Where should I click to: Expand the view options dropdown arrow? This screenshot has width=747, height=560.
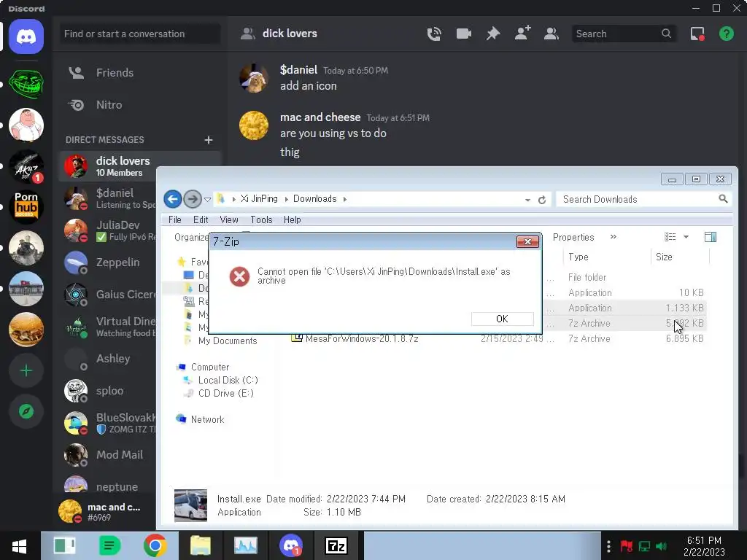pyautogui.click(x=686, y=237)
